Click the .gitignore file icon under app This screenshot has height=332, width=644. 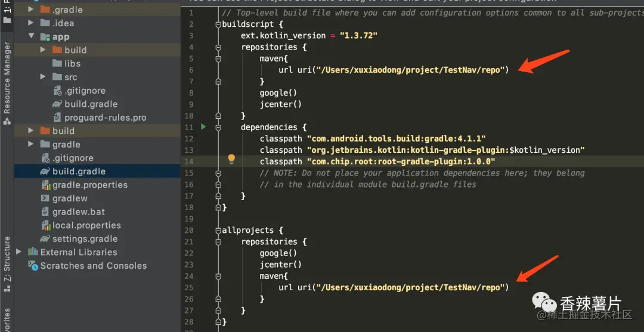click(x=57, y=91)
